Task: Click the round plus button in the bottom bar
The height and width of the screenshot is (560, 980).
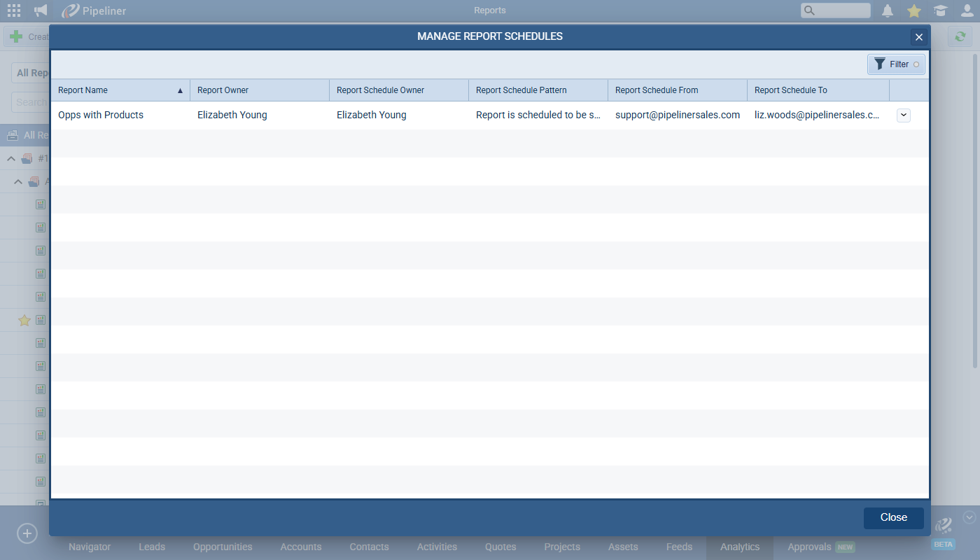Action: coord(27,533)
